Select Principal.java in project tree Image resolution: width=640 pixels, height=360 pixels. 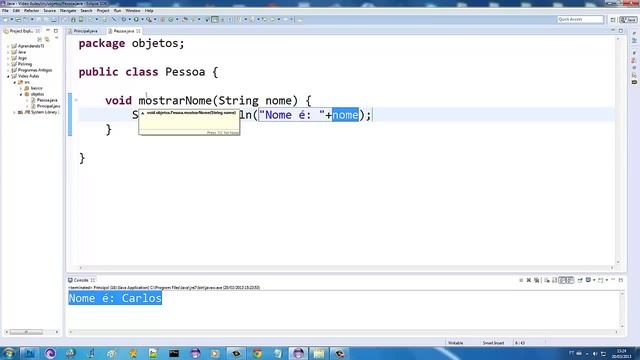point(45,106)
